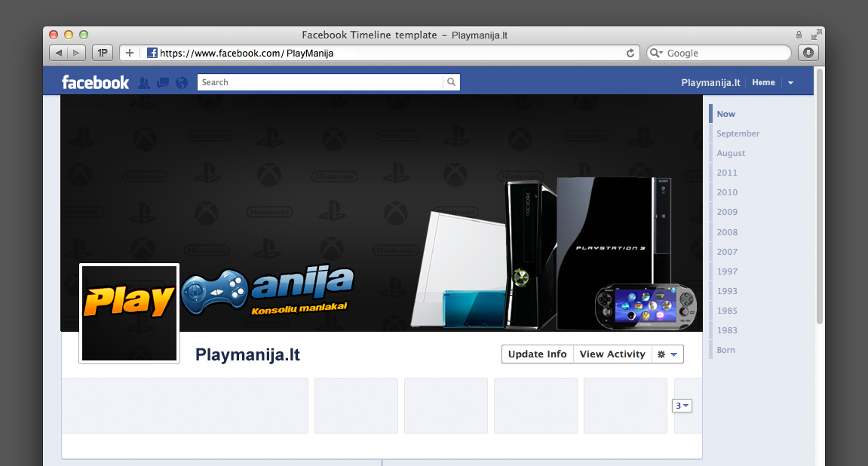The height and width of the screenshot is (466, 868).
Task: Jump to 2008 on the timeline
Action: coord(727,232)
